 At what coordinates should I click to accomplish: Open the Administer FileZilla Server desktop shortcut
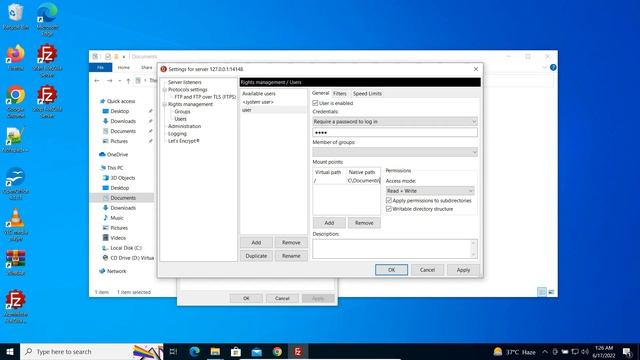pyautogui.click(x=16, y=307)
